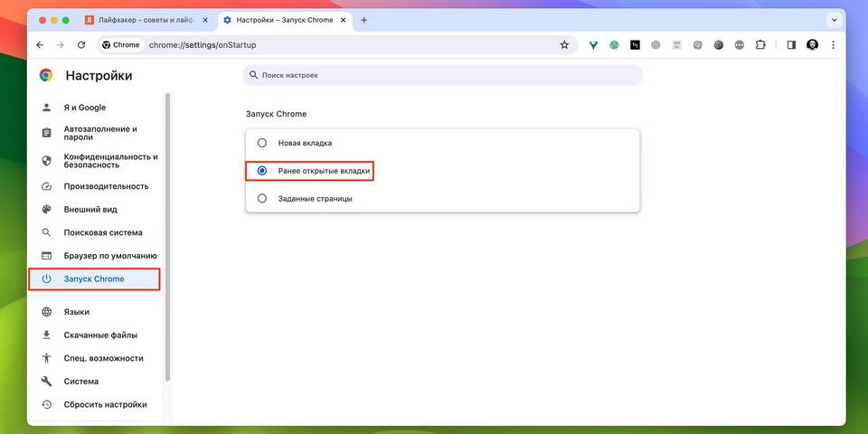Open the green circular extension icon
868x434 pixels.
614,45
